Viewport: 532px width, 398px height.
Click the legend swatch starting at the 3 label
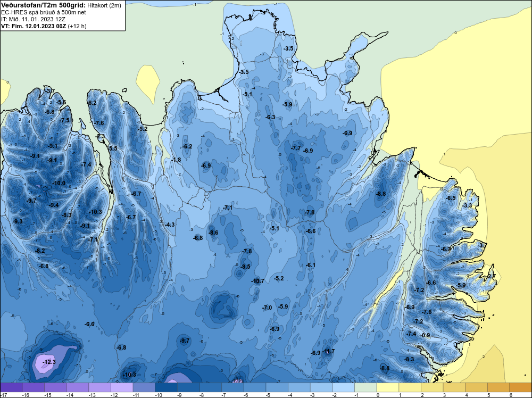pos(454,387)
